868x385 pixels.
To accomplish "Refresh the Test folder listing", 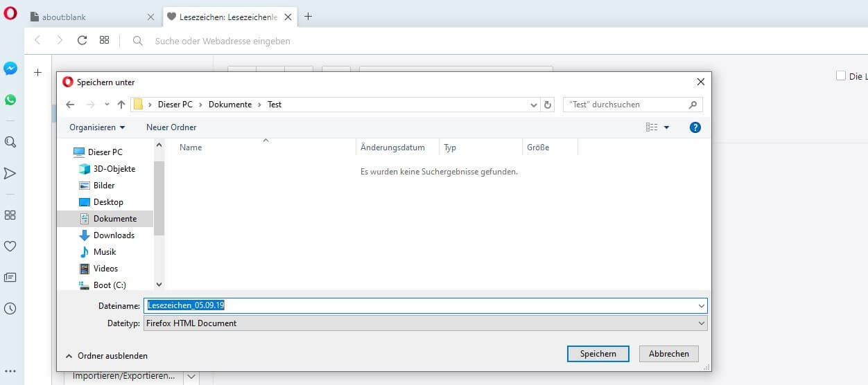I will (x=548, y=105).
